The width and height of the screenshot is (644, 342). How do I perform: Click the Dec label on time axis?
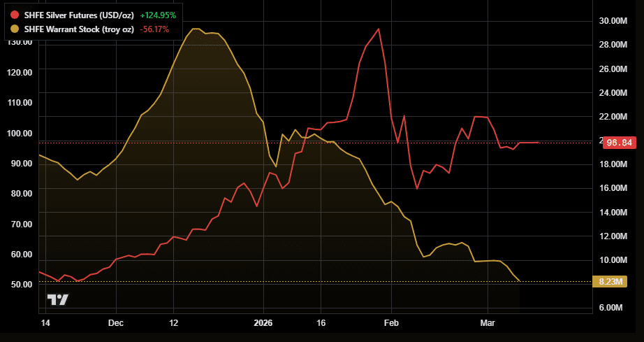pyautogui.click(x=116, y=323)
